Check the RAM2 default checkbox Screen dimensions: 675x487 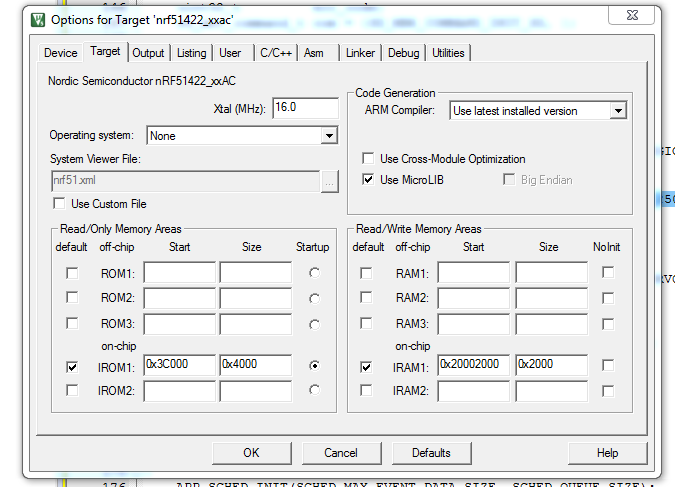[366, 297]
